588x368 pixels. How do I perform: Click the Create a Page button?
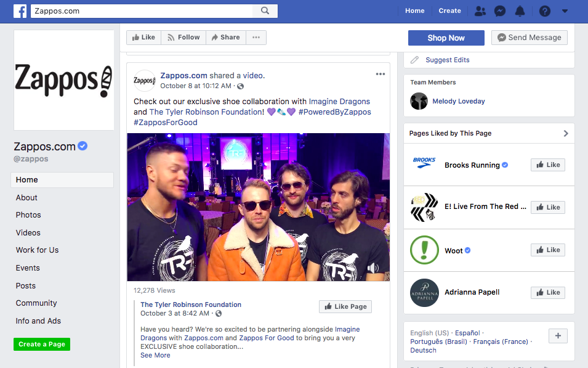(42, 344)
